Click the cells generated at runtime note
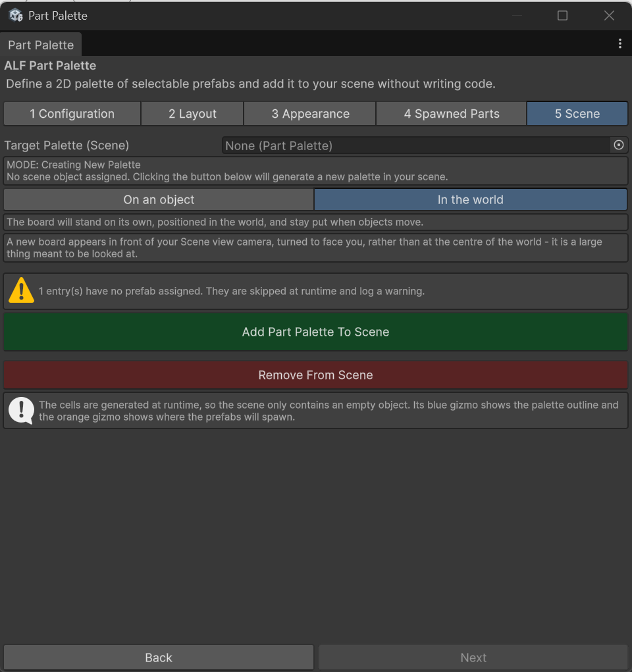Viewport: 632px width, 672px height. 329,411
